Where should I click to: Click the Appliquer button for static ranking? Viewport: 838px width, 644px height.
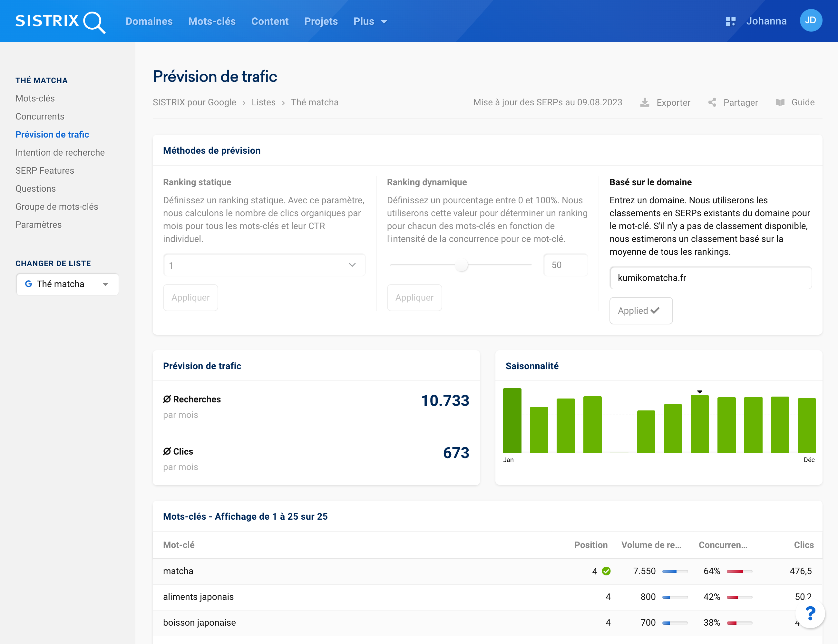pos(190,298)
